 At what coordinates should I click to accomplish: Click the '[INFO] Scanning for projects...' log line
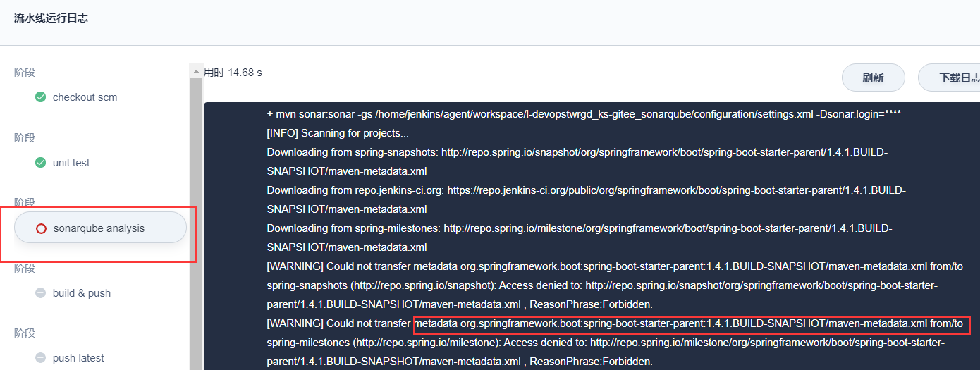(337, 132)
